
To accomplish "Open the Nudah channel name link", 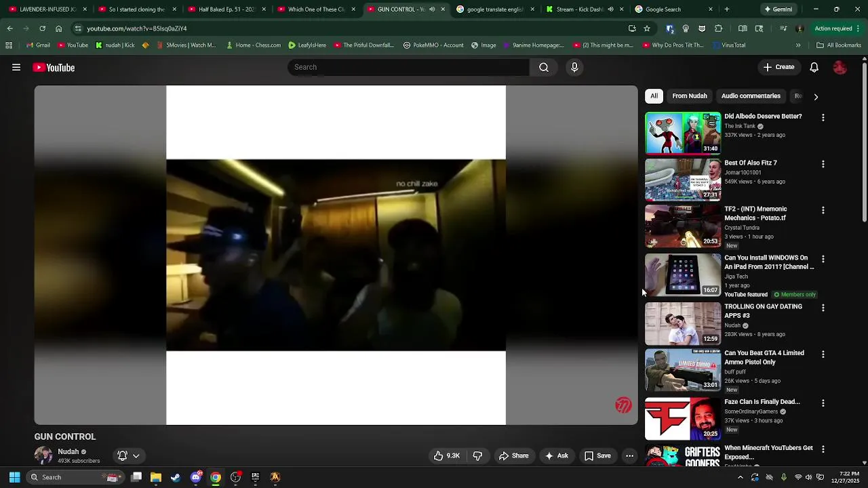I will pos(68,451).
